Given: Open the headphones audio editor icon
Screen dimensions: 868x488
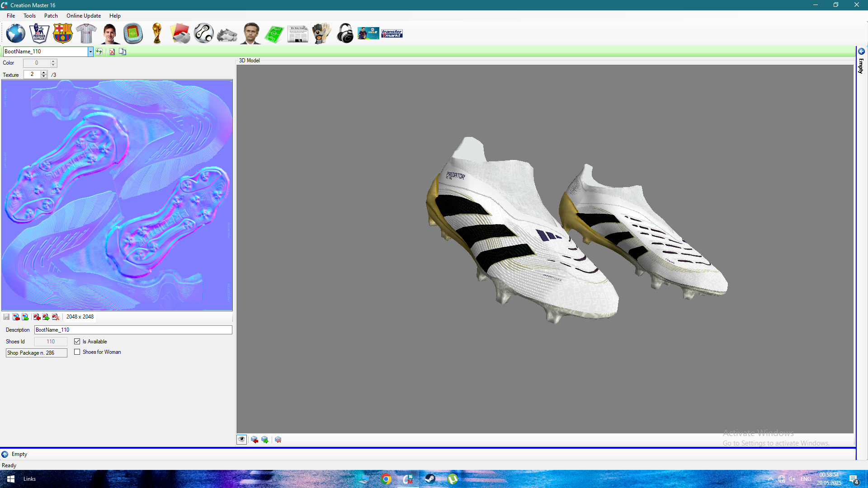Looking at the screenshot, I should click(345, 34).
